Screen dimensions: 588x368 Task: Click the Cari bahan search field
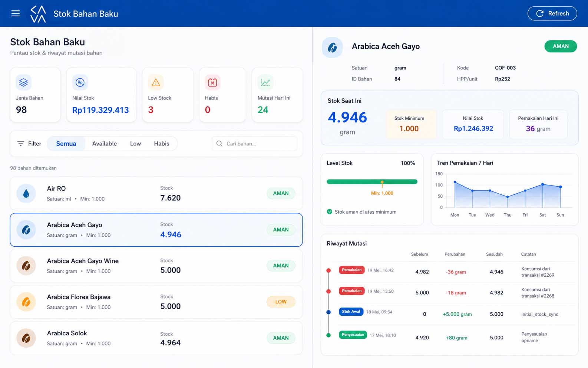[254, 144]
